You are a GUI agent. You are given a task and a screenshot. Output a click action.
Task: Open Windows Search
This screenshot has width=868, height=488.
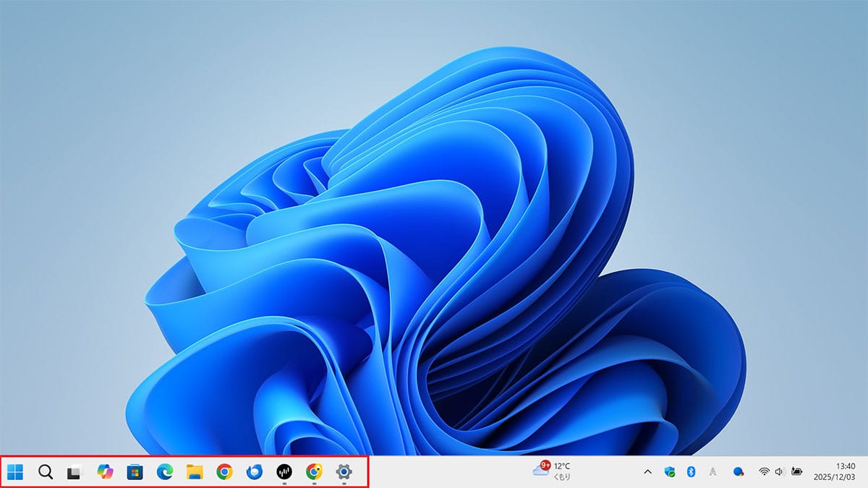click(x=45, y=471)
